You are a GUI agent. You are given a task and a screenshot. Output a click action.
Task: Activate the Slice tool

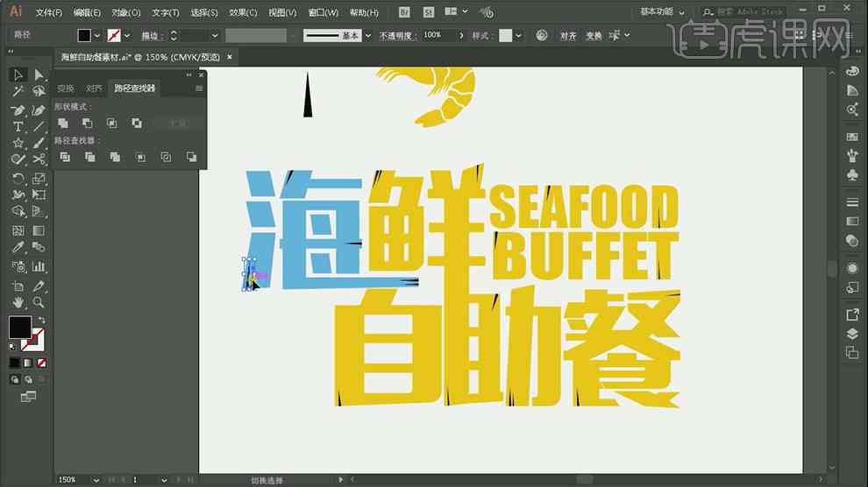[x=39, y=286]
